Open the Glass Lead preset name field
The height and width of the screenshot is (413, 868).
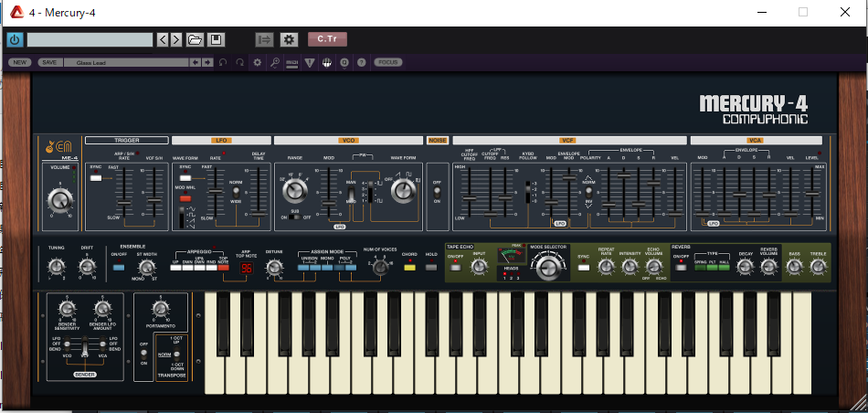coord(126,62)
